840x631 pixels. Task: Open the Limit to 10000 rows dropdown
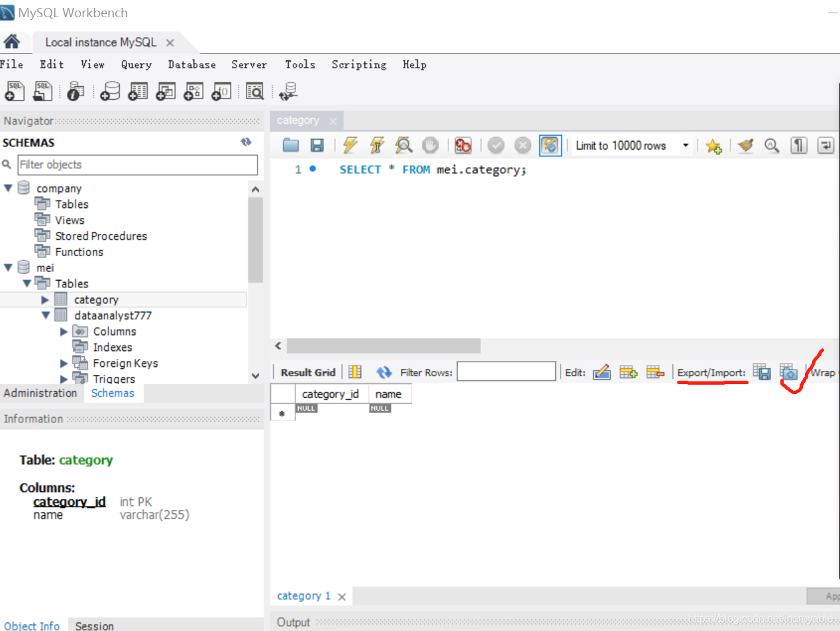686,146
